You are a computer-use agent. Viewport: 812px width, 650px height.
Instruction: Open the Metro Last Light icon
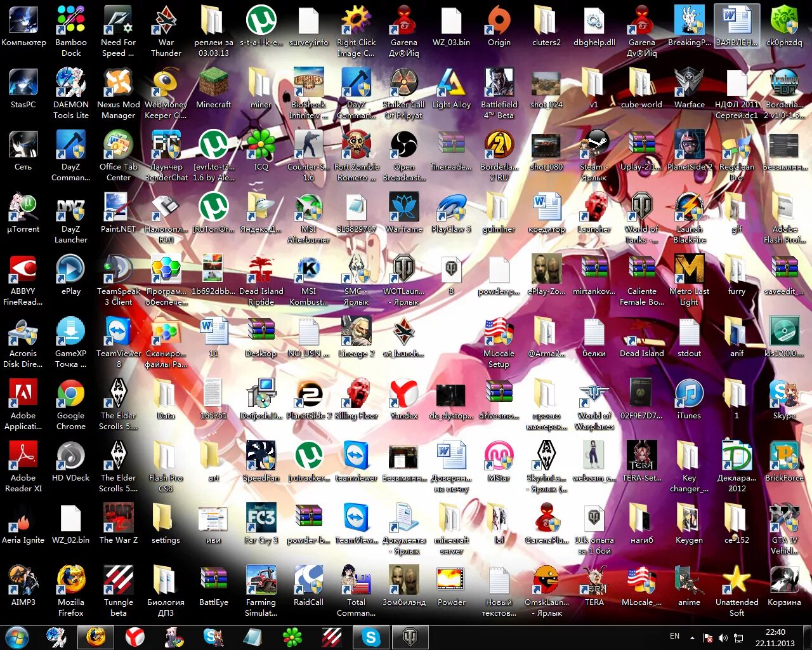(x=690, y=280)
